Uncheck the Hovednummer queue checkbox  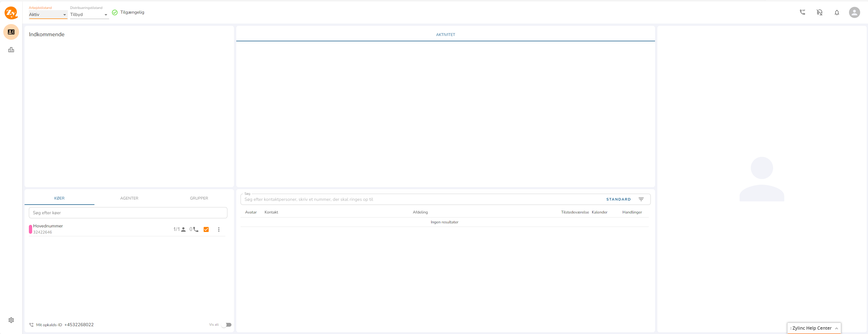206,229
